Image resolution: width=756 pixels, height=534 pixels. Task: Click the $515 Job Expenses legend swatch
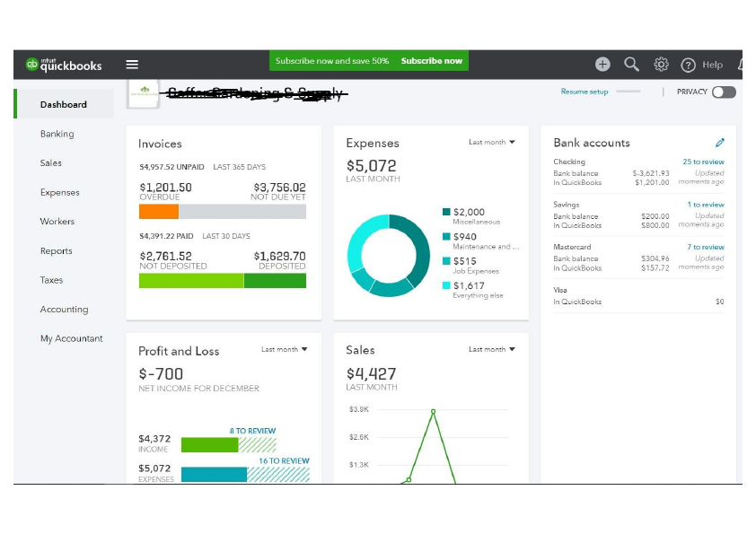446,261
